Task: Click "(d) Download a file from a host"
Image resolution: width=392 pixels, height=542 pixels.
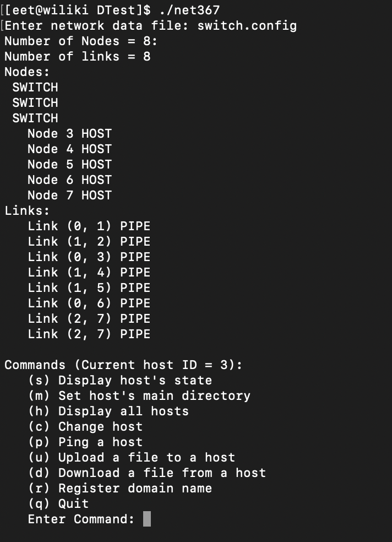Action: pyautogui.click(x=146, y=473)
